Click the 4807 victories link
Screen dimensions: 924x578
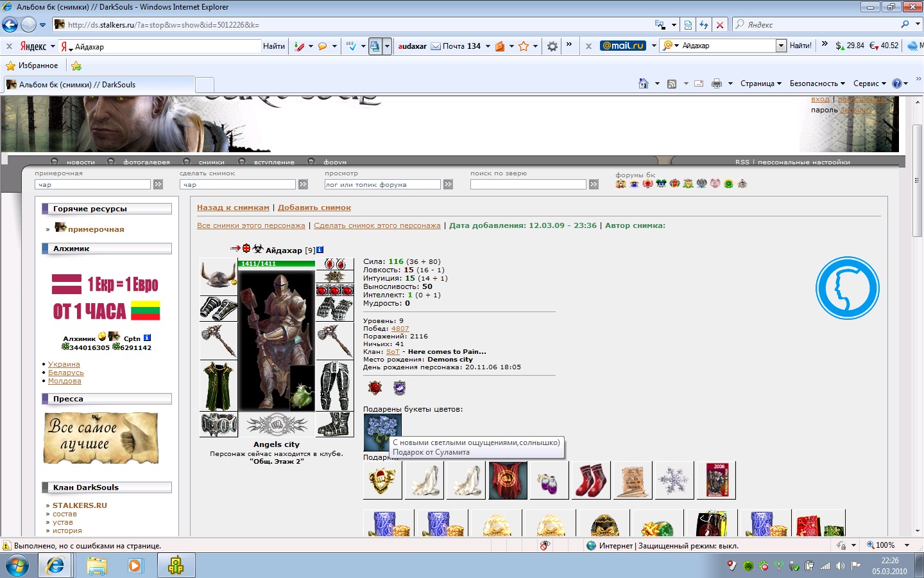pos(400,328)
